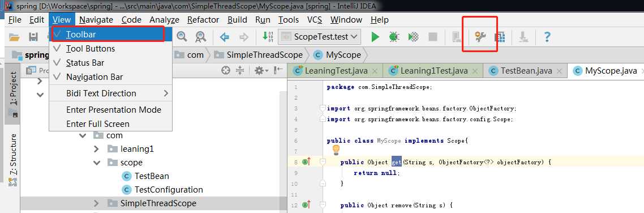Open Settings via the wrench icon
The image size is (644, 213).
(x=480, y=37)
